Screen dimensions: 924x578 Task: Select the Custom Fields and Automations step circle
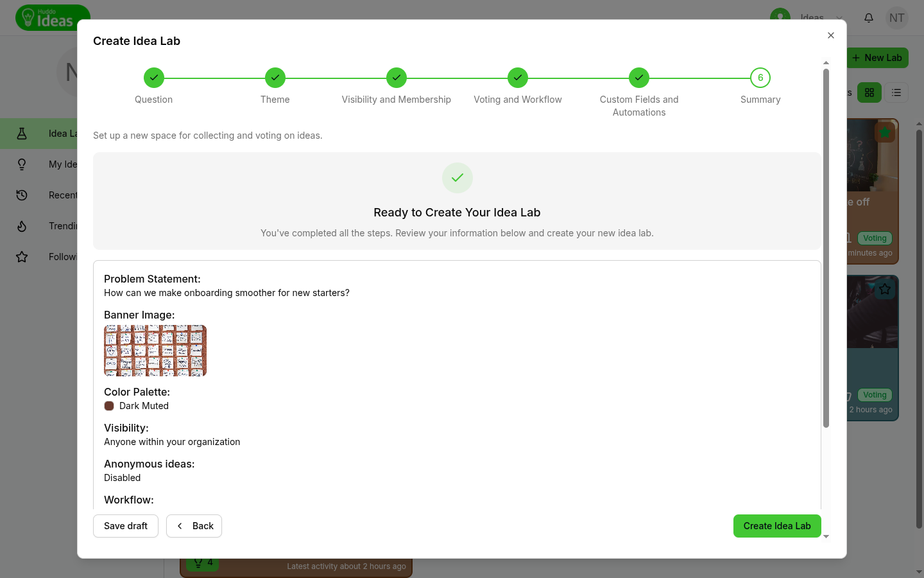coord(639,78)
